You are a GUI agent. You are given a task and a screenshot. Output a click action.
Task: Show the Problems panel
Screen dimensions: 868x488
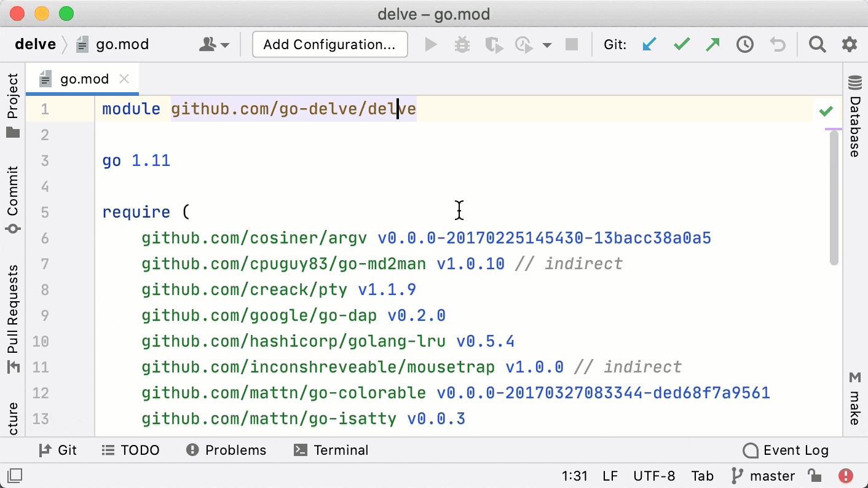pos(226,450)
